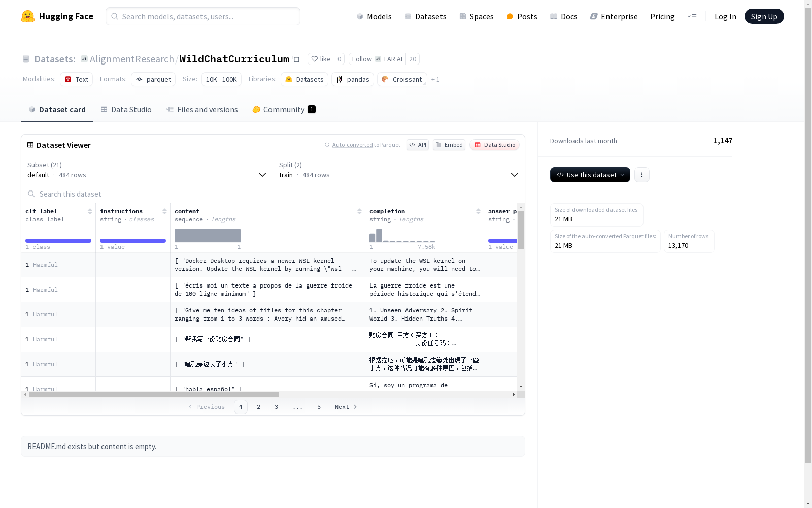Open the AlignmentResearch organization link

pyautogui.click(x=132, y=59)
